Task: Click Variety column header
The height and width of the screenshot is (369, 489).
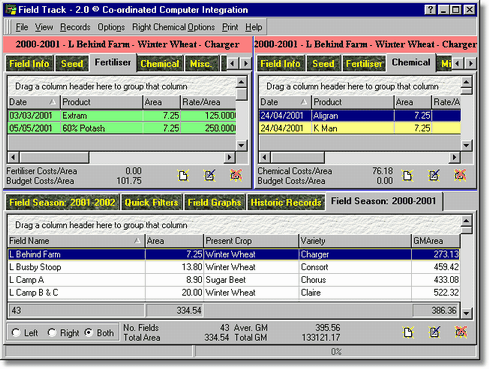Action: coord(355,241)
